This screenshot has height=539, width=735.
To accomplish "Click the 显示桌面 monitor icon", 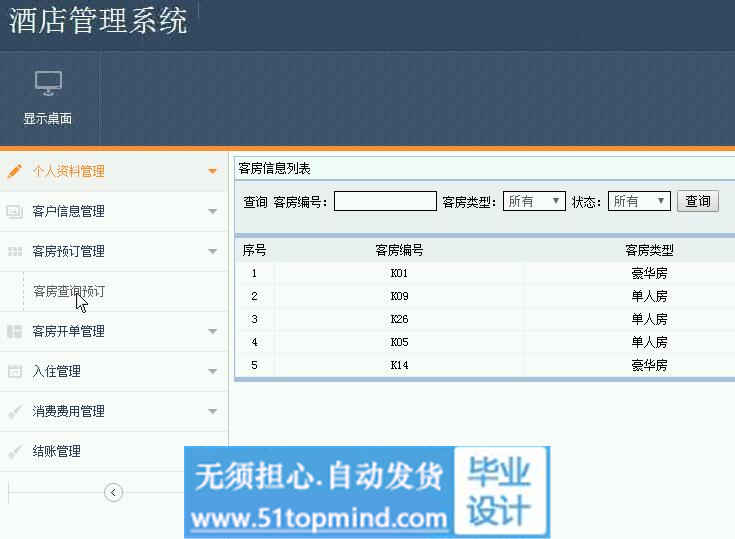I will pos(48,83).
